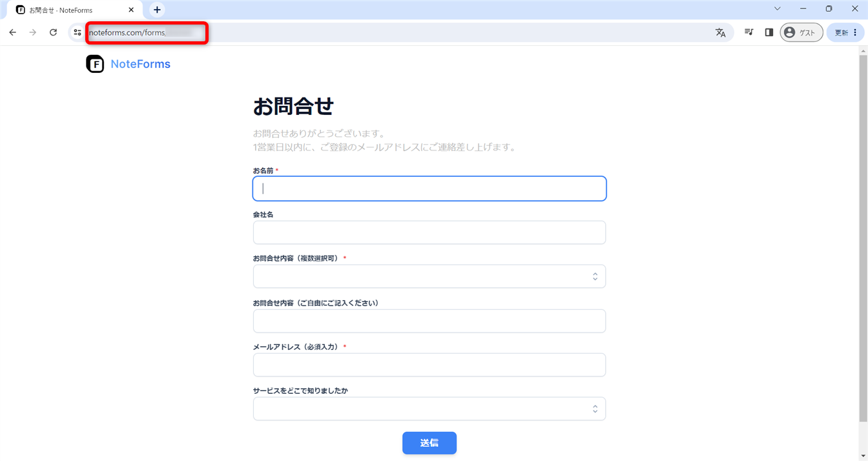The image size is (868, 461).
Task: Open a new browser tab
Action: pos(157,10)
